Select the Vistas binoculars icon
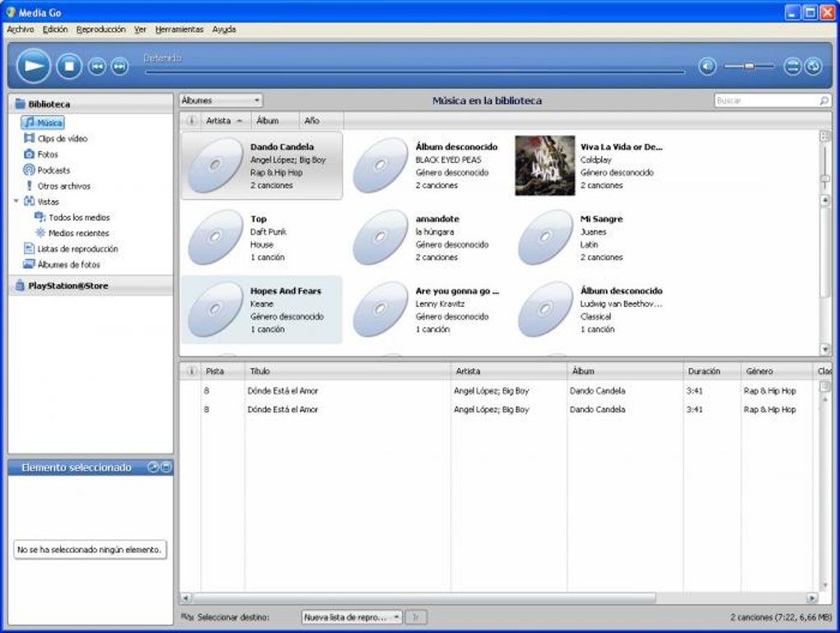The height and width of the screenshot is (633, 840). pos(30,202)
